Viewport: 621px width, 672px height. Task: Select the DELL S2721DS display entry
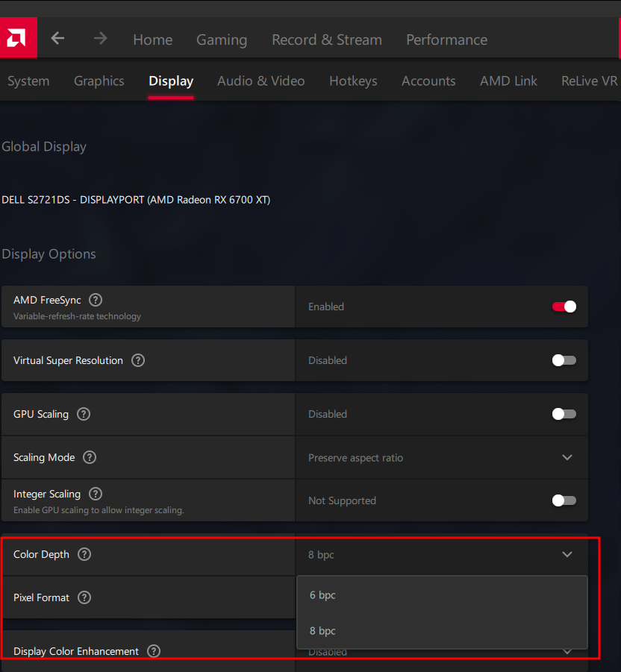[136, 200]
